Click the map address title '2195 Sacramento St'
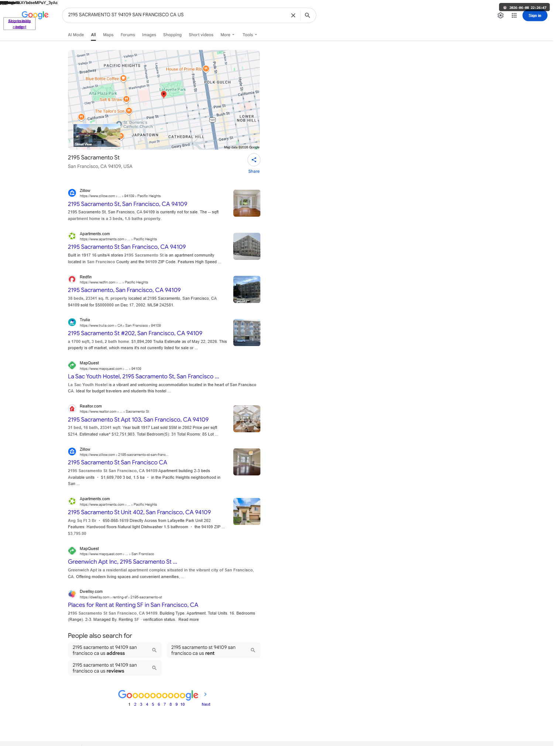 (94, 158)
